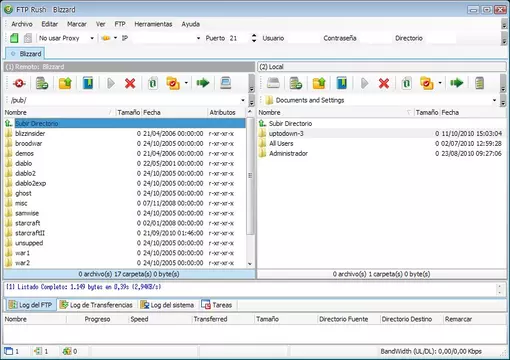Expand the remote /pub/ path dropdown
Screen dimensions: 510x360
coord(243,100)
